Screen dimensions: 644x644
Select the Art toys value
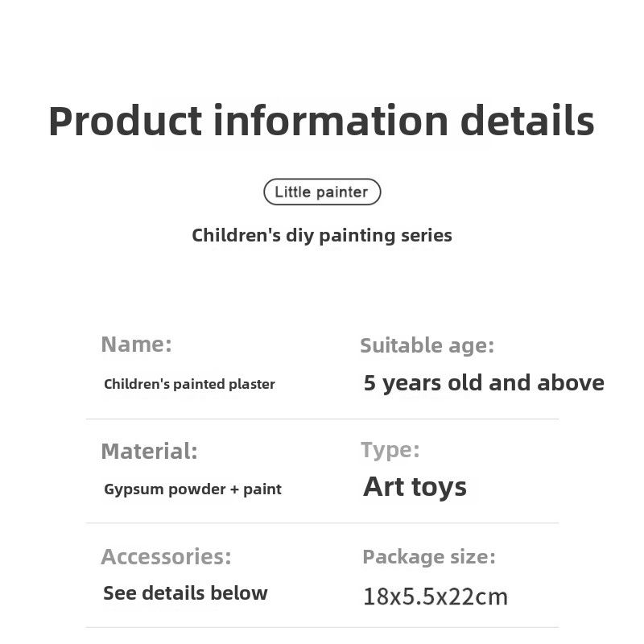coord(415,487)
